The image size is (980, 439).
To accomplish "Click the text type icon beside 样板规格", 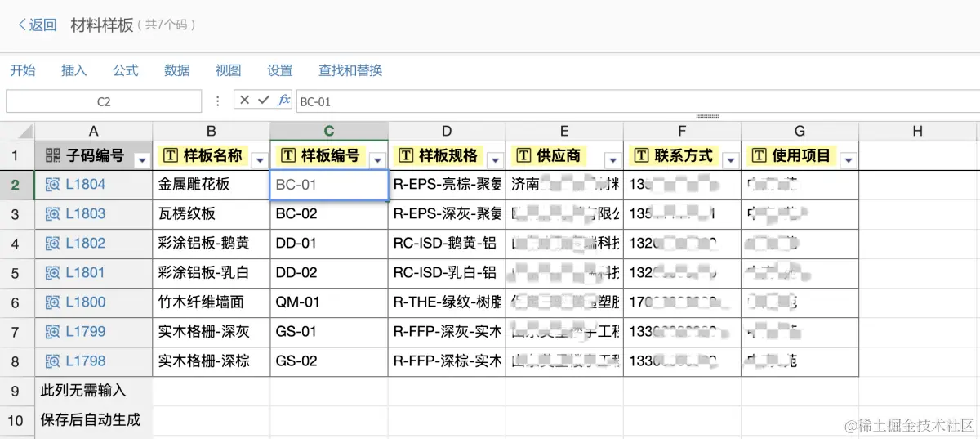I will click(x=406, y=155).
